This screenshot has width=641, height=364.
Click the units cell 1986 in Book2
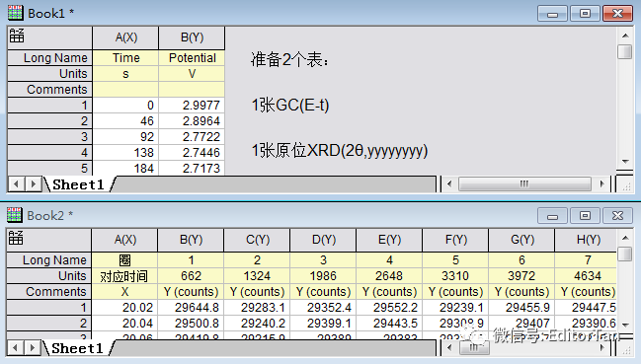(323, 276)
